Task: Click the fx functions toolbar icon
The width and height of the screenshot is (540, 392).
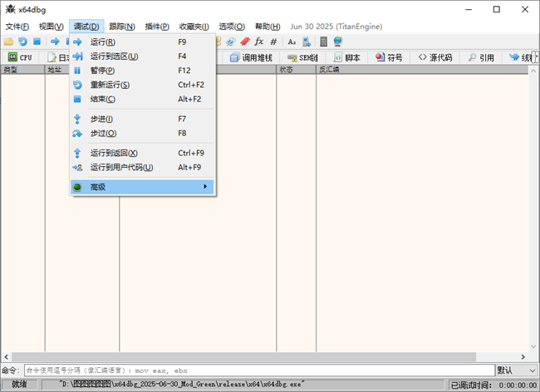Action: click(x=258, y=41)
